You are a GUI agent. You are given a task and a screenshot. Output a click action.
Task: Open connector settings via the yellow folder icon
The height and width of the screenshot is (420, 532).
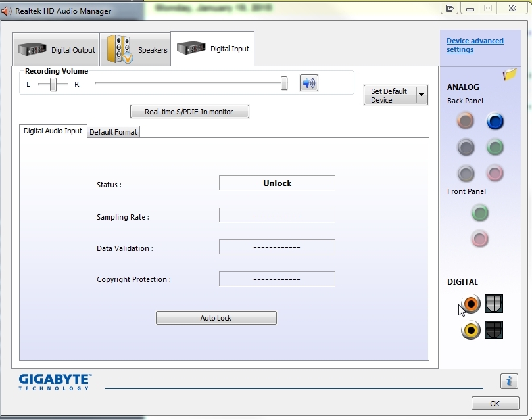510,74
